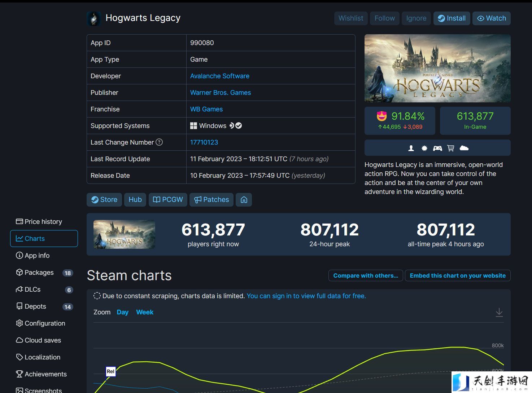Click the Follow button

[x=385, y=18]
